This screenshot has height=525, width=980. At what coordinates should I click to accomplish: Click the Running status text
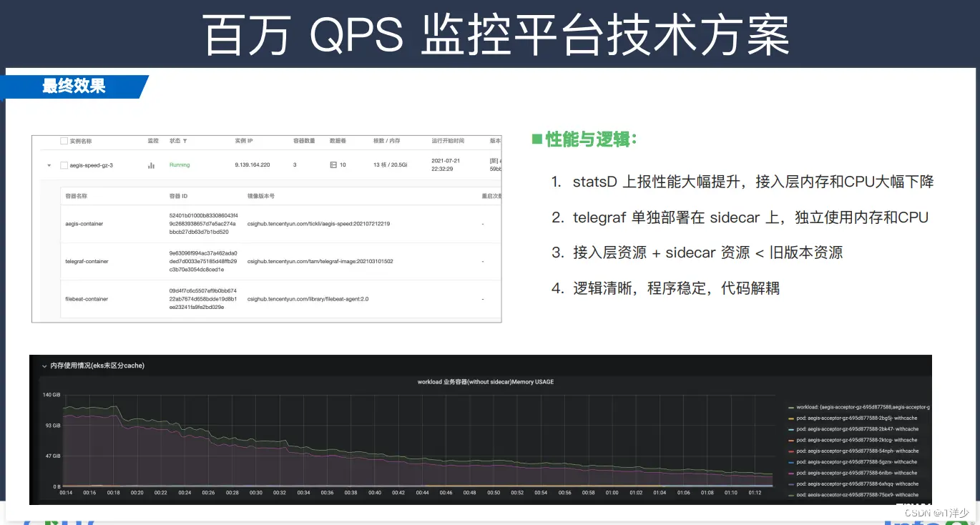coord(180,165)
